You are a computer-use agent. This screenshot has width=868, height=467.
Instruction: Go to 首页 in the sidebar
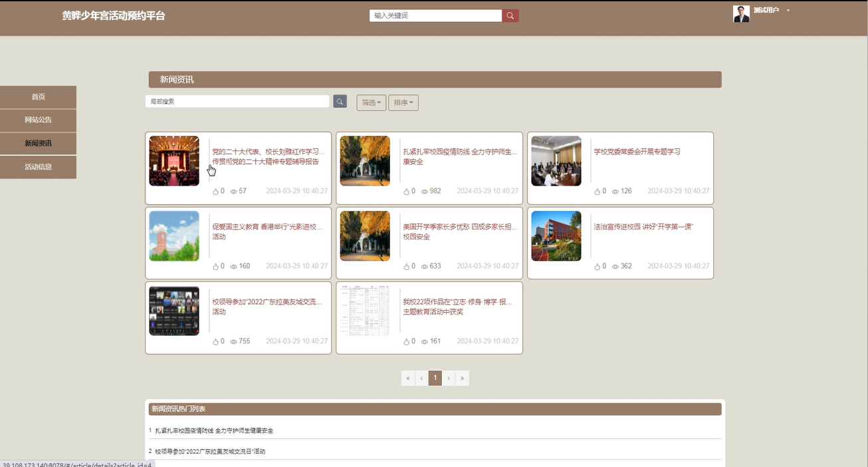(38, 97)
